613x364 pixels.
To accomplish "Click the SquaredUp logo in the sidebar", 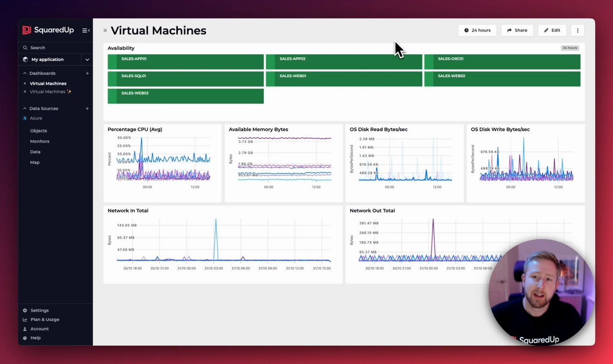I will [x=48, y=30].
